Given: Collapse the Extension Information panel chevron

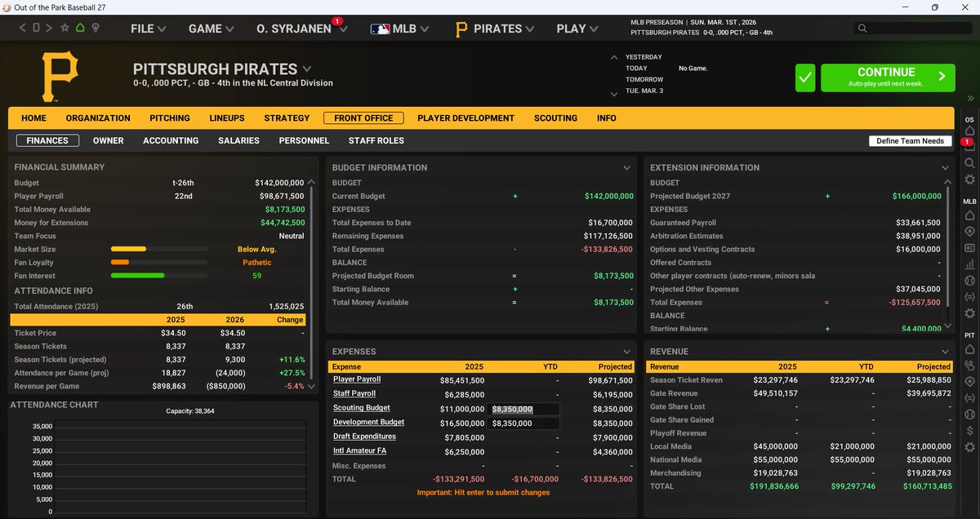Looking at the screenshot, I should (x=945, y=167).
